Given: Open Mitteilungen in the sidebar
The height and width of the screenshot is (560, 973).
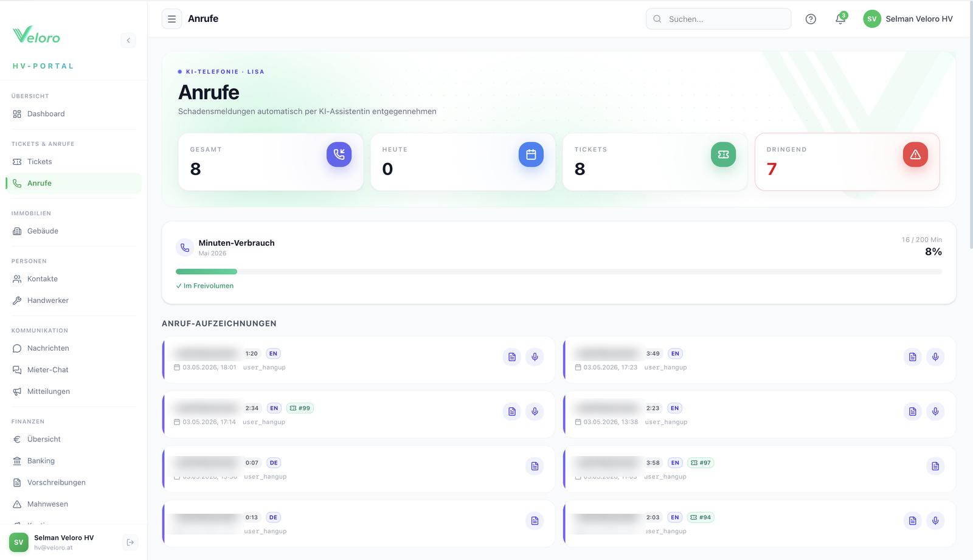Looking at the screenshot, I should (73, 392).
